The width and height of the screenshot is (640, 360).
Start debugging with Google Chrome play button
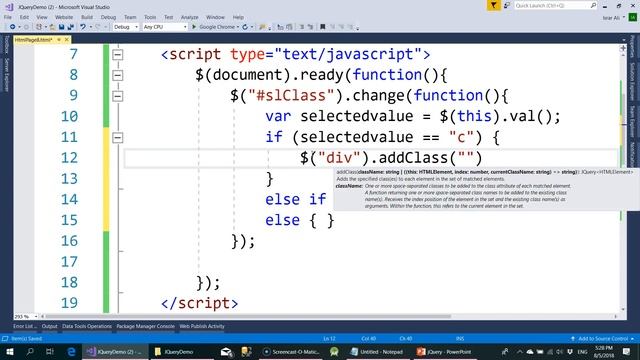194,27
